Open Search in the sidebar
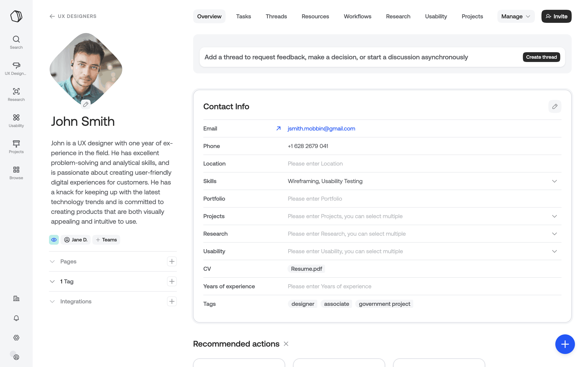 coord(16,42)
